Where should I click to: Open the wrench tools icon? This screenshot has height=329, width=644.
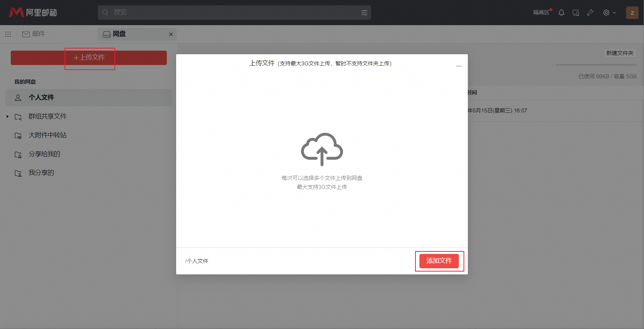[590, 13]
